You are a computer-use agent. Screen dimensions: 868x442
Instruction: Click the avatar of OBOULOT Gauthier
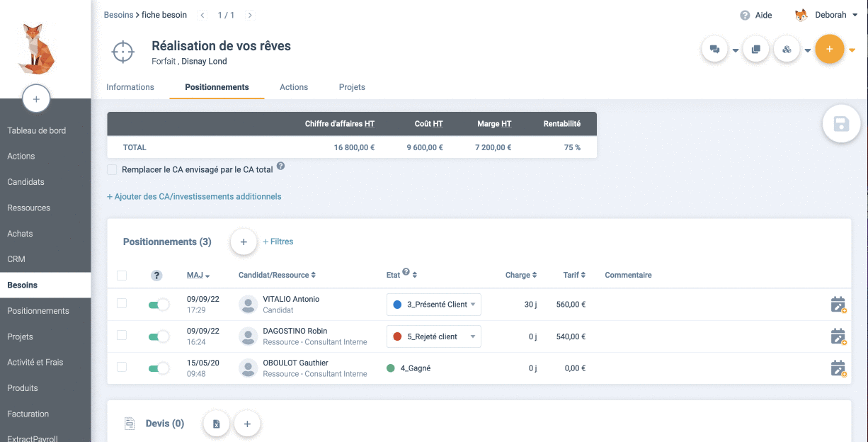click(x=248, y=368)
